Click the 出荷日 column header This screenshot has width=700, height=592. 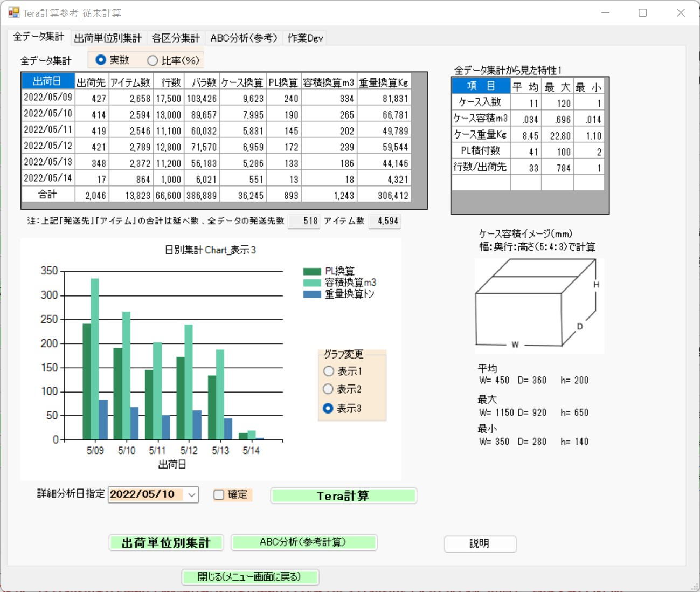coord(47,81)
